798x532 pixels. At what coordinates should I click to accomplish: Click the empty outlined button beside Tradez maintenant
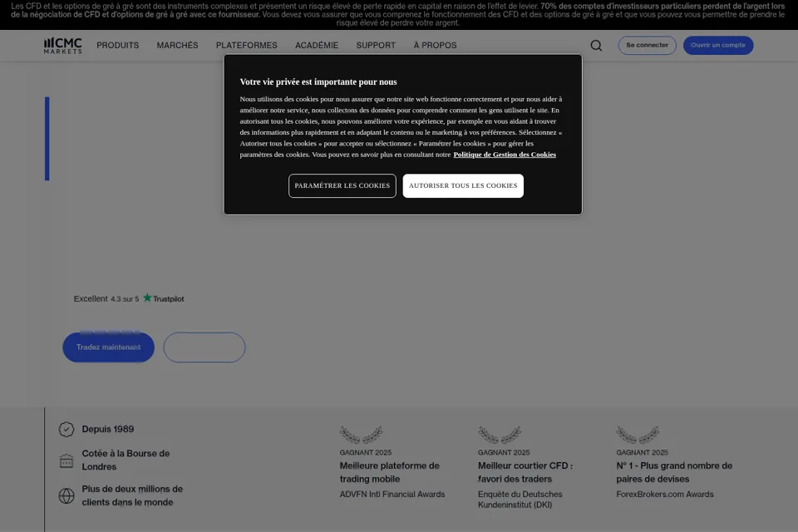[x=204, y=347]
